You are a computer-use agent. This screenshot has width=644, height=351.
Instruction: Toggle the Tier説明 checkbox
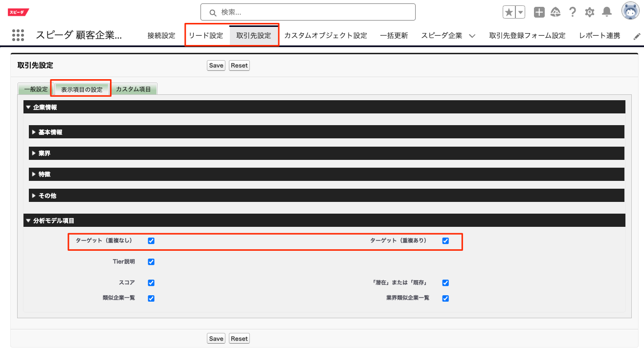(x=151, y=262)
